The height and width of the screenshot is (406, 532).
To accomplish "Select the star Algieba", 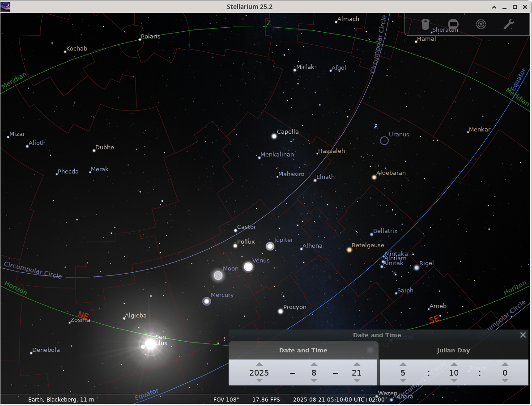I will coord(124,318).
